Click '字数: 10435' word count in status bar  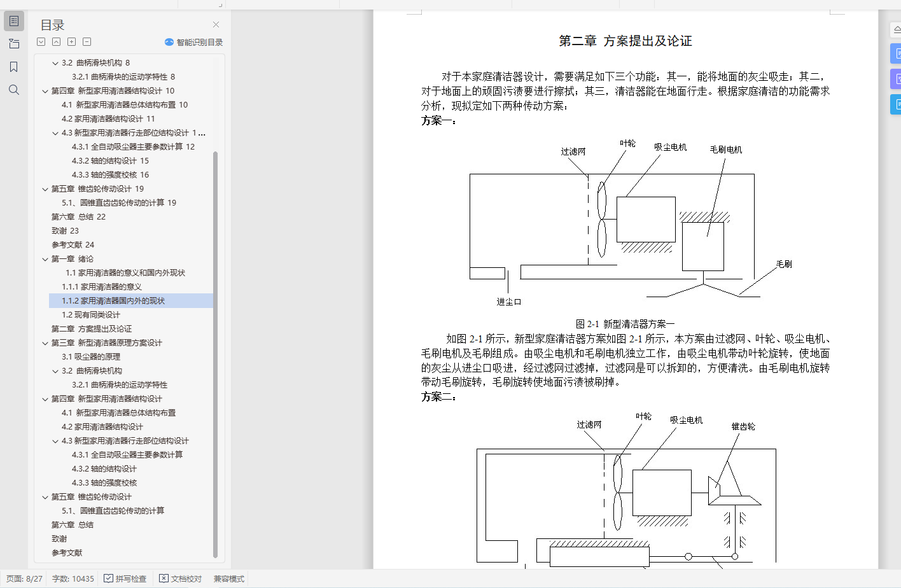click(x=73, y=579)
